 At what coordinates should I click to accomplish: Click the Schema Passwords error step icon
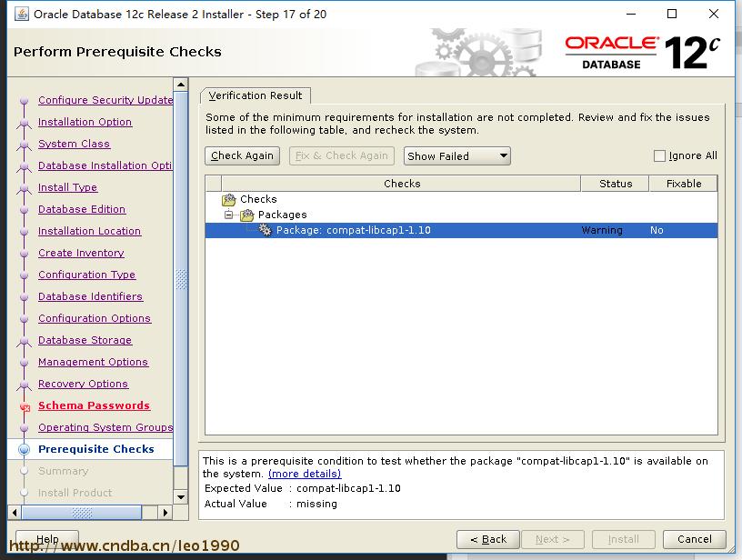pyautogui.click(x=25, y=406)
